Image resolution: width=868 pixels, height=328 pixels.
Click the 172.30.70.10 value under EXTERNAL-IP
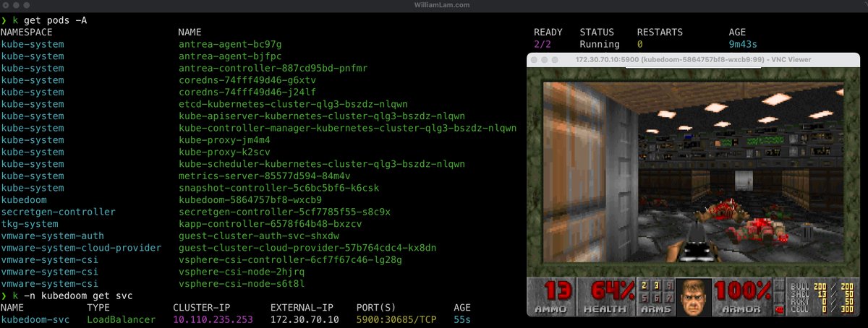point(306,319)
